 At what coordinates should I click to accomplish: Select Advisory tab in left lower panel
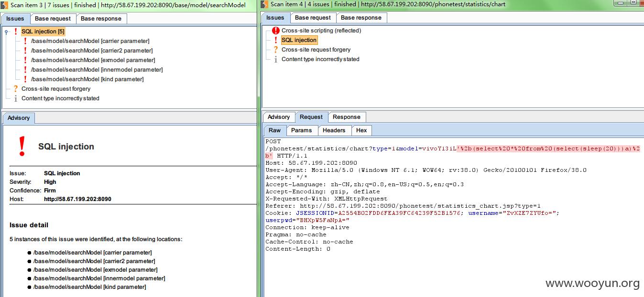(x=19, y=118)
